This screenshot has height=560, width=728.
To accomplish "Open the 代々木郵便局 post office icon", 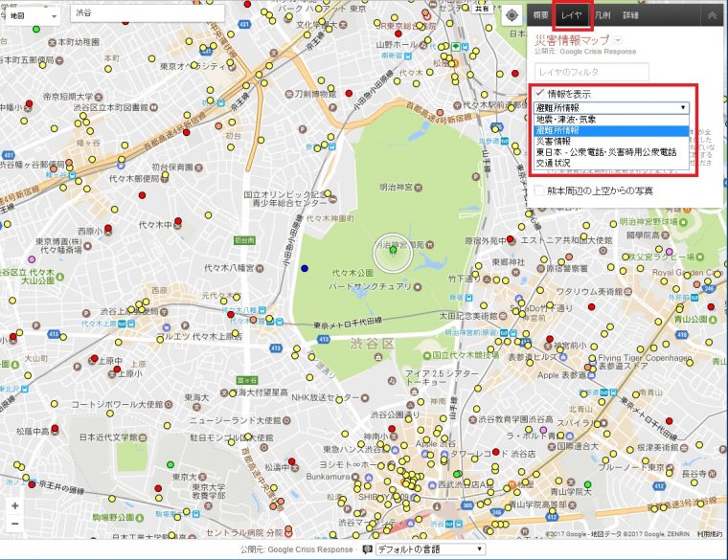I will coord(165,179).
